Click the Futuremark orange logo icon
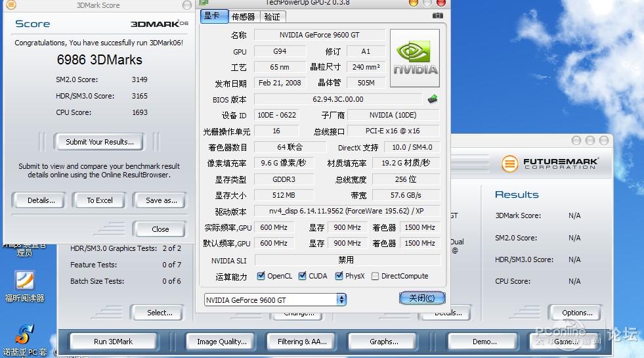Image resolution: width=644 pixels, height=358 pixels. click(x=509, y=164)
